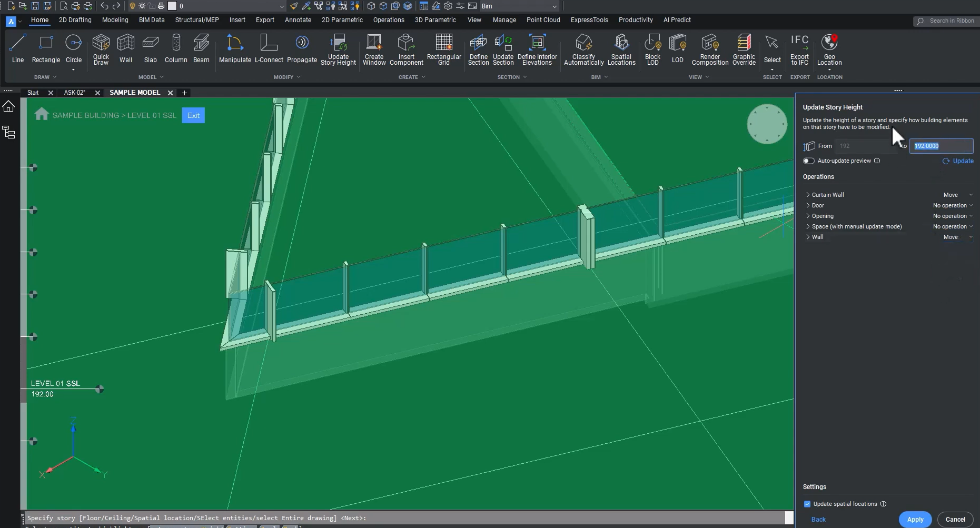The height and width of the screenshot is (528, 980).
Task: Toggle the lightbulb icon in Quick Access toolbar
Action: tap(131, 6)
